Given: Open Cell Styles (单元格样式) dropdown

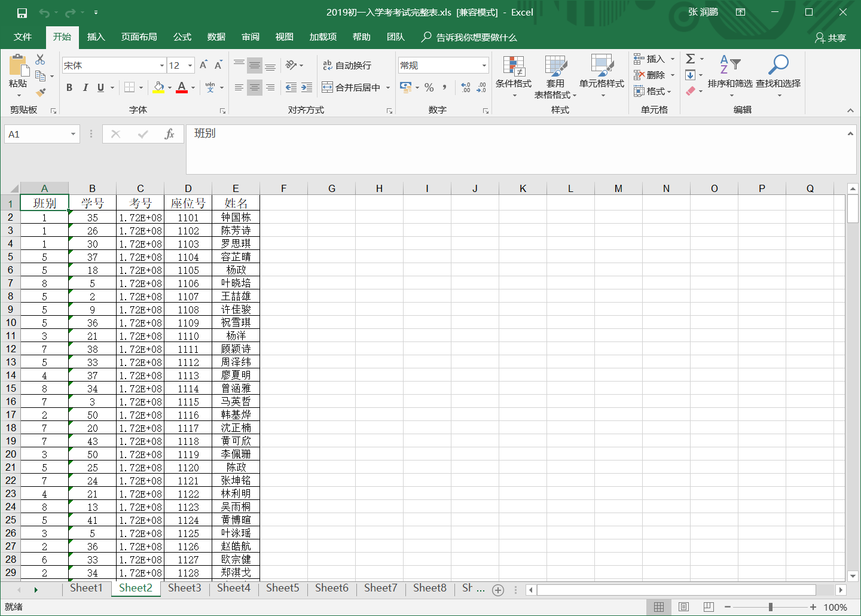Looking at the screenshot, I should tap(602, 76).
